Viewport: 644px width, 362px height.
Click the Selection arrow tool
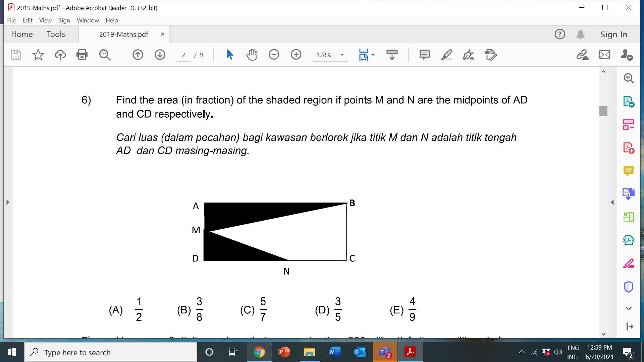pyautogui.click(x=230, y=55)
